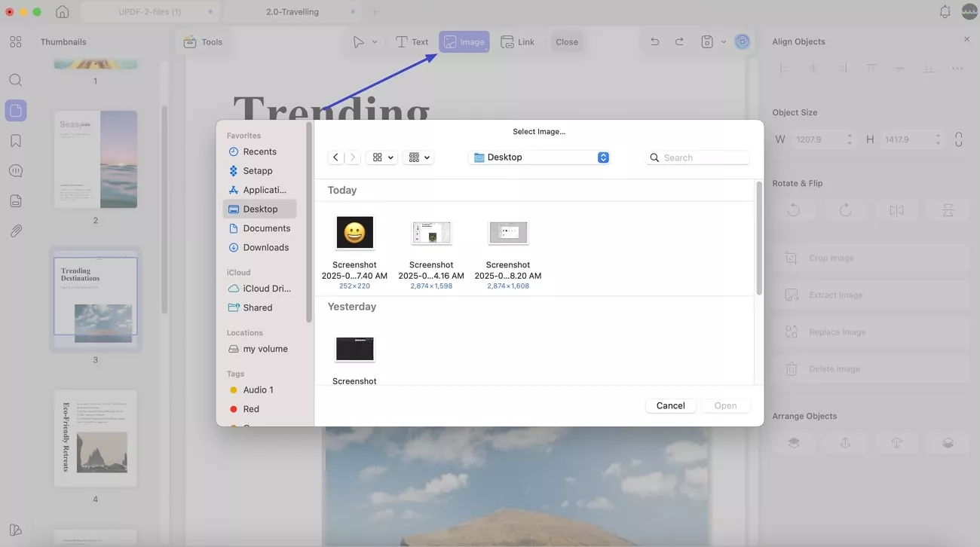
Task: Open the bookmarks panel icon
Action: point(15,141)
